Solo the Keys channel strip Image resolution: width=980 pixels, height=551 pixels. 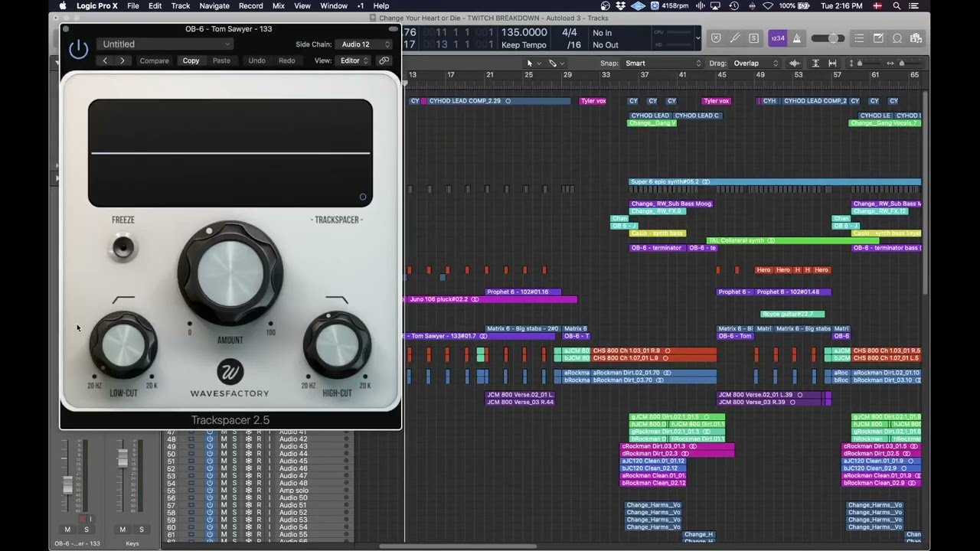(x=142, y=530)
